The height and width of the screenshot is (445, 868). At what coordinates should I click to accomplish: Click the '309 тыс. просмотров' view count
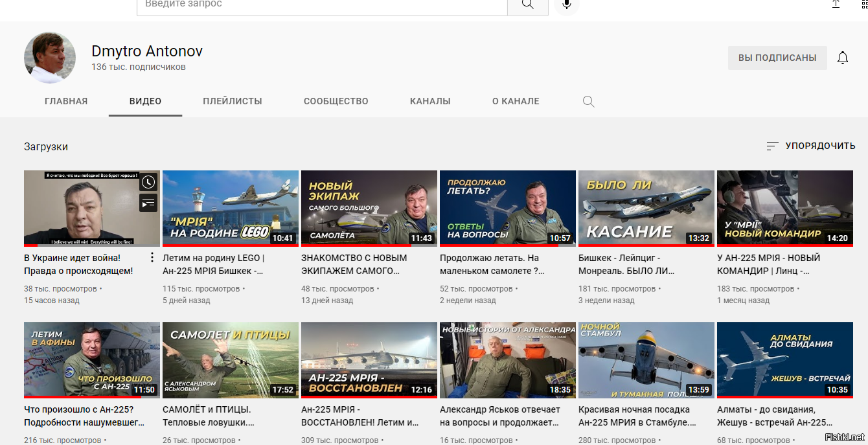point(339,440)
